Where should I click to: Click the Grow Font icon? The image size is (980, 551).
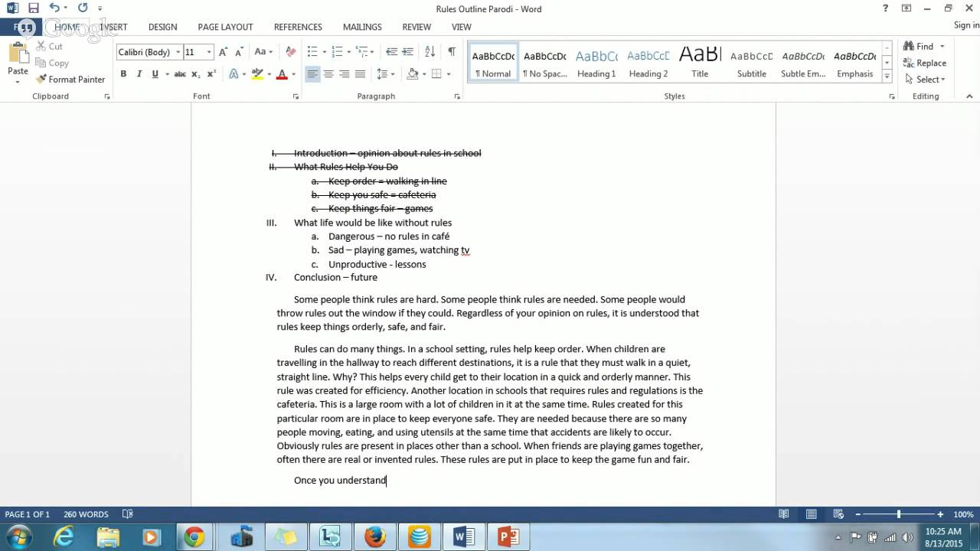click(223, 52)
